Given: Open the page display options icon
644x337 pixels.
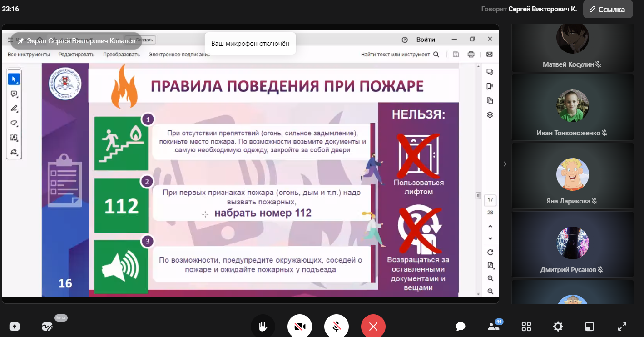Looking at the screenshot, I should click(x=490, y=265).
